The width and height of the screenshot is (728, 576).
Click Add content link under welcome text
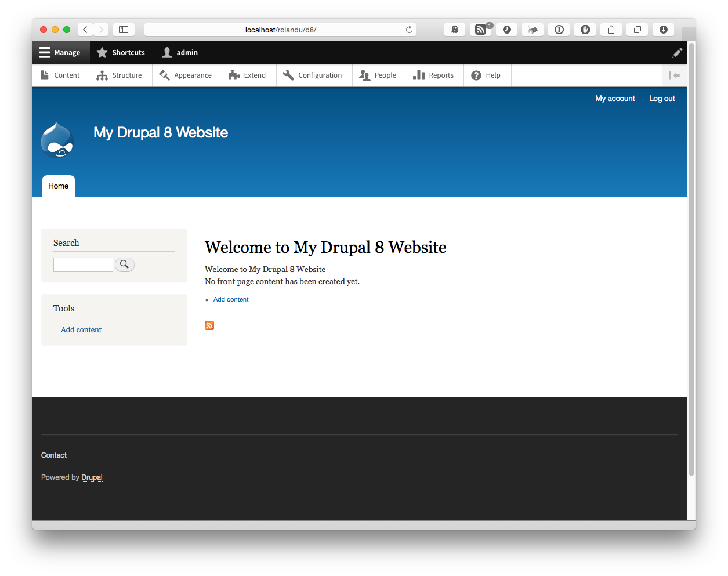[x=231, y=300]
